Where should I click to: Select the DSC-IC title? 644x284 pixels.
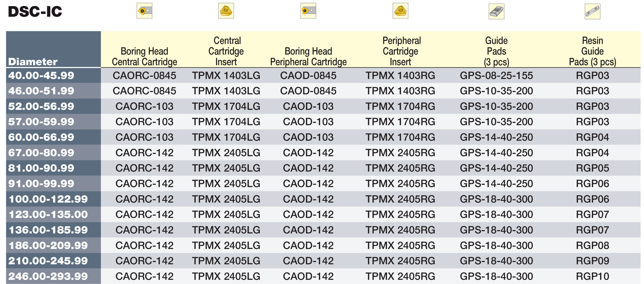35,12
